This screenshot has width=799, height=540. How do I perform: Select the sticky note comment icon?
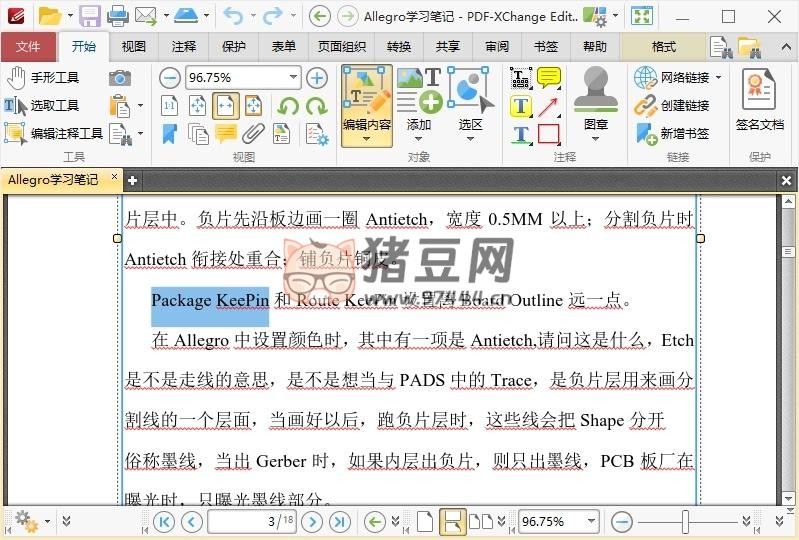click(548, 78)
